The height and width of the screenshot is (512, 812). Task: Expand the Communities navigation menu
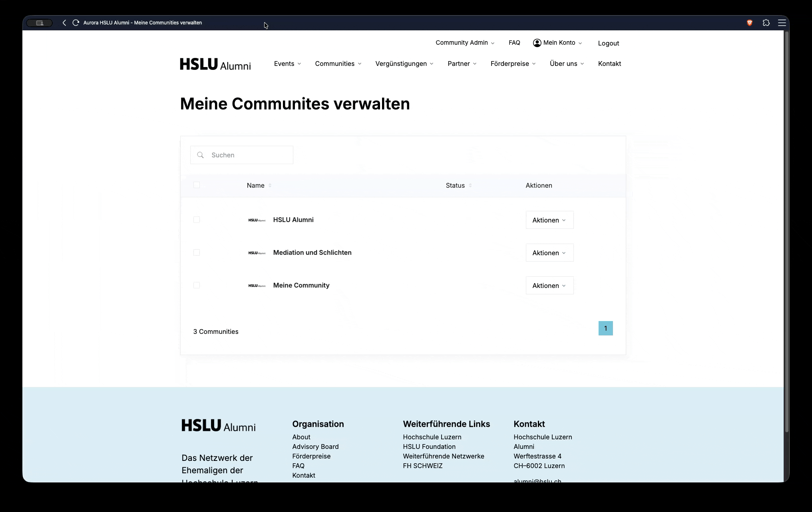tap(338, 64)
